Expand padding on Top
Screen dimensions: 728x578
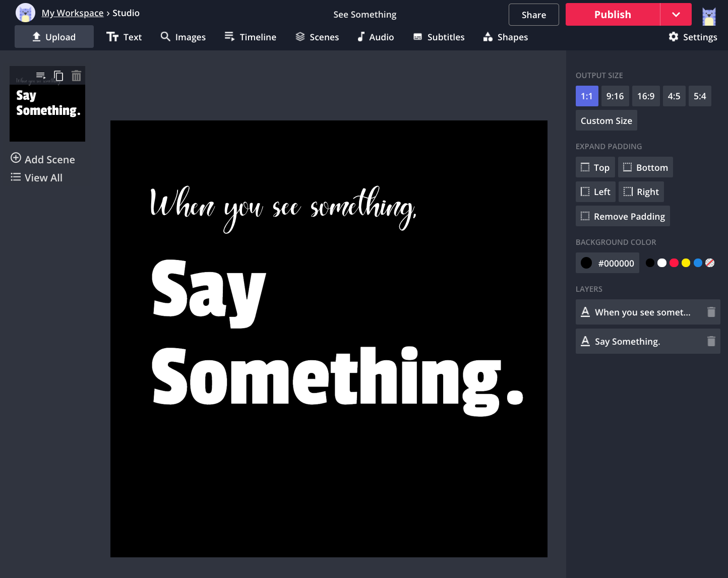(x=595, y=167)
